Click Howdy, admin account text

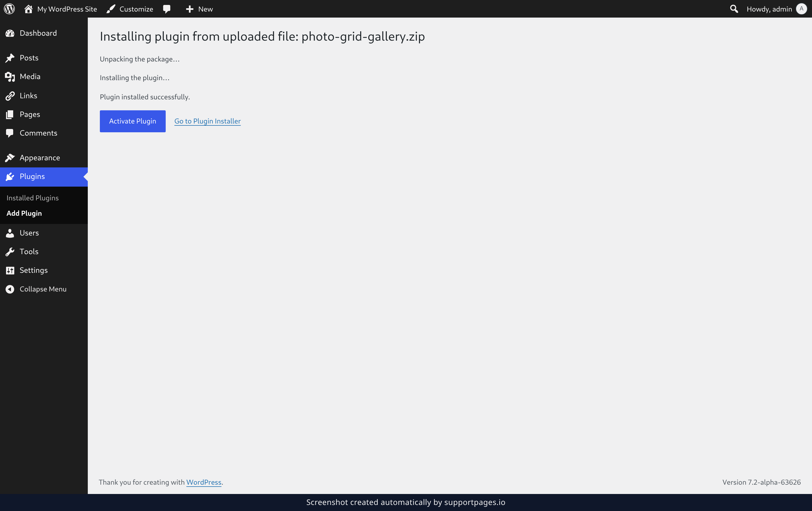[x=769, y=9]
